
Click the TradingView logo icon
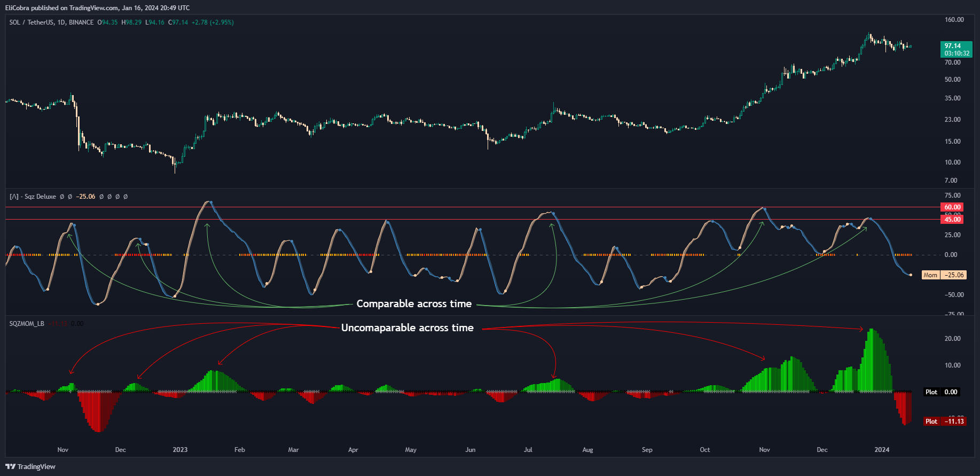(10, 466)
